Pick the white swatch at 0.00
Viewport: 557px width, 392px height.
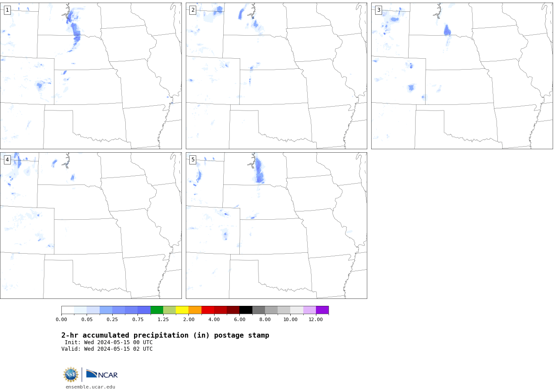67,310
